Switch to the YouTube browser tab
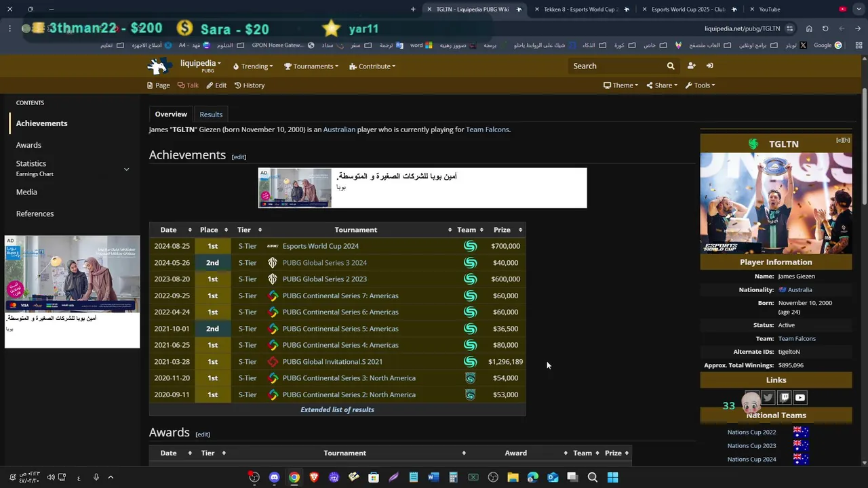868x488 pixels. click(x=769, y=9)
